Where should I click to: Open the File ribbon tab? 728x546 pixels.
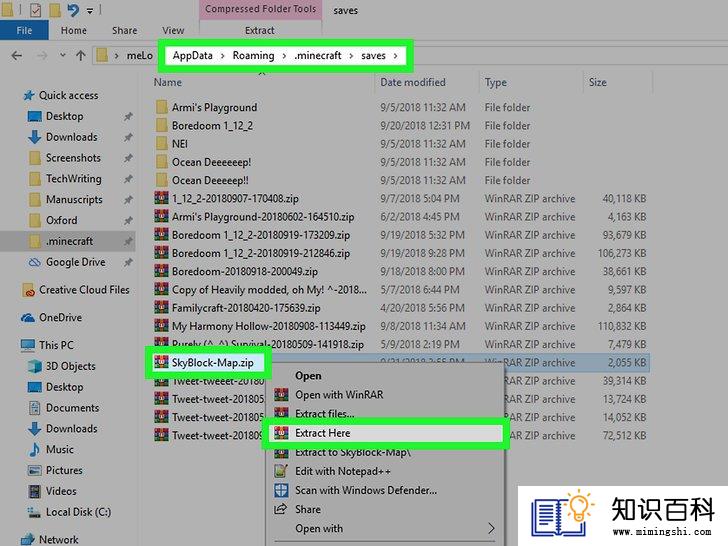coord(24,31)
